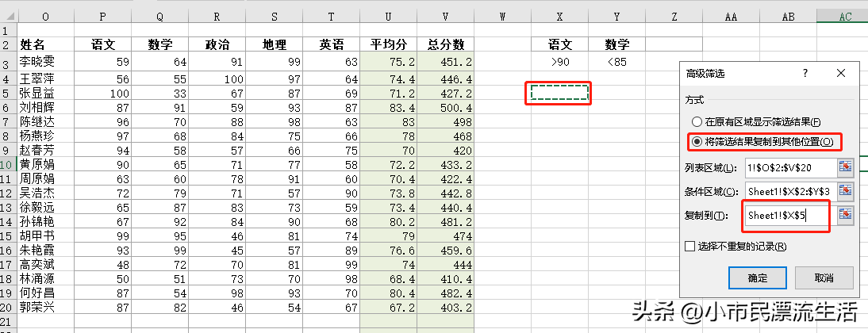Close the 高级筛选 dialog
This screenshot has width=868, height=333.
[x=841, y=73]
